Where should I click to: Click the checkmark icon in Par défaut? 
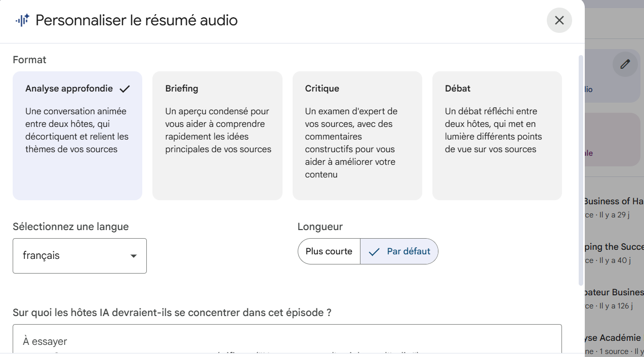tap(374, 252)
